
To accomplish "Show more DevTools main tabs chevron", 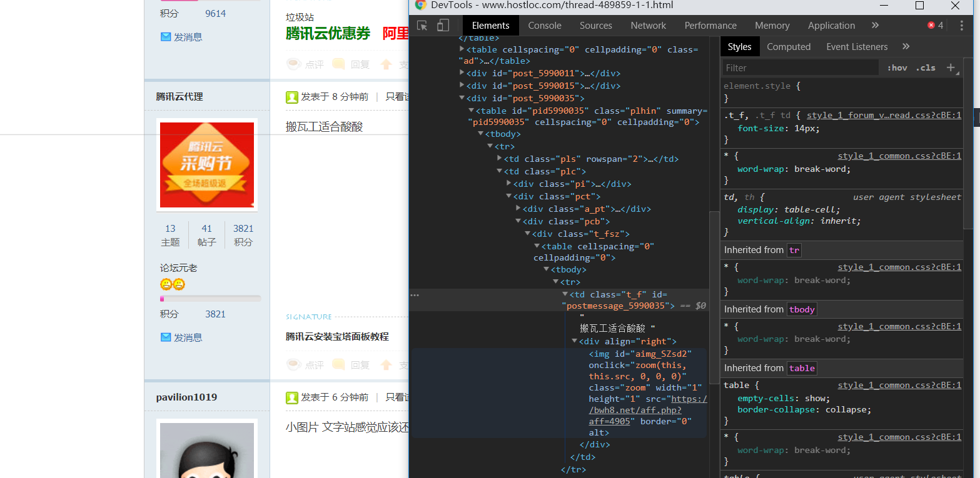I will (875, 26).
